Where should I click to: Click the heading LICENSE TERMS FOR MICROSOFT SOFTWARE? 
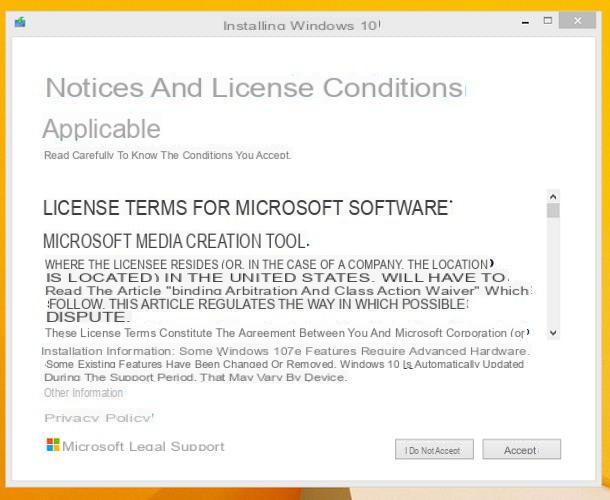coord(247,208)
